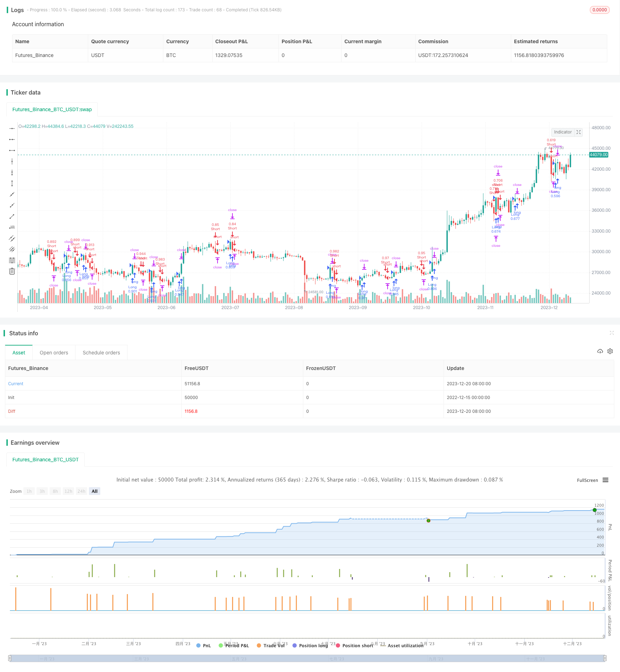The height and width of the screenshot is (672, 620).
Task: Select the price line 123 tool
Action: coord(12,227)
